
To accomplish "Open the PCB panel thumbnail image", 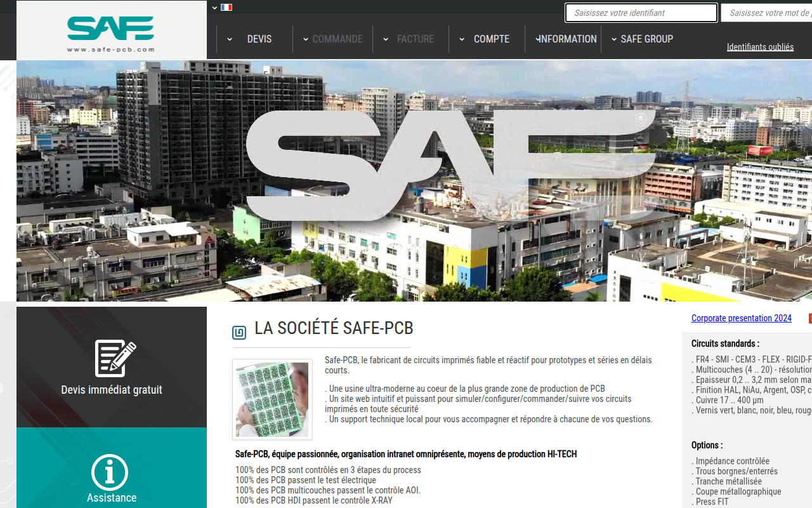I will [x=272, y=399].
